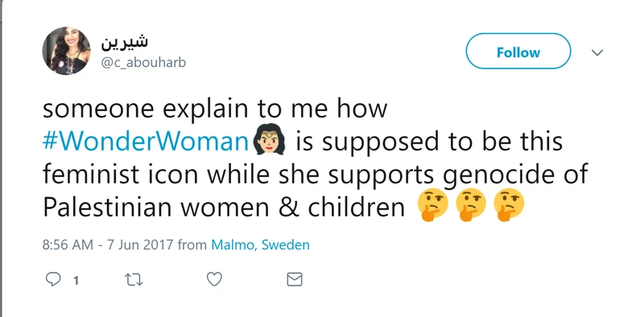Click the 8:56 AM - 7 Jun 2017 timestamp

(x=108, y=245)
